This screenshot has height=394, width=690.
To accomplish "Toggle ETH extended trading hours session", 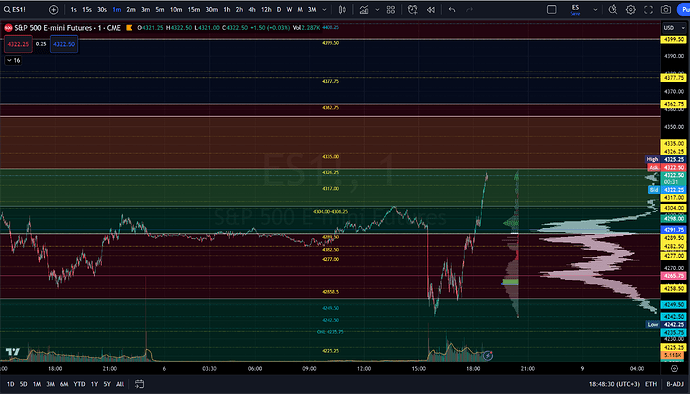I will 651,384.
